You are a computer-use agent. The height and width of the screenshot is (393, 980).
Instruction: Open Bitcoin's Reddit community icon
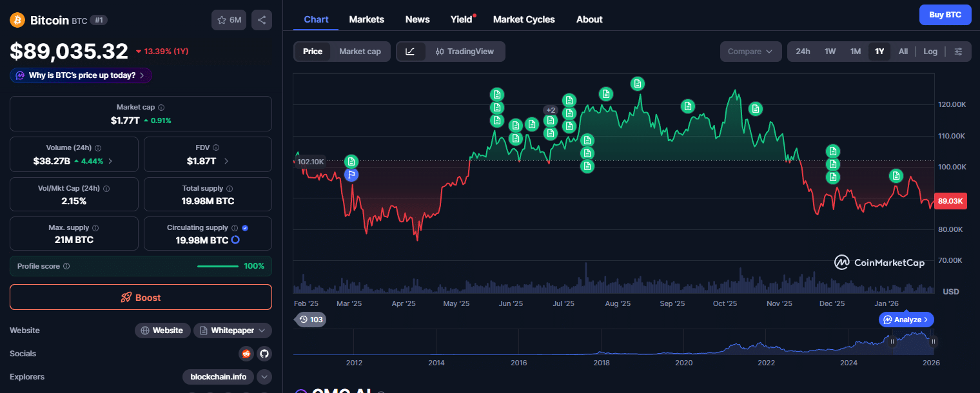[246, 353]
